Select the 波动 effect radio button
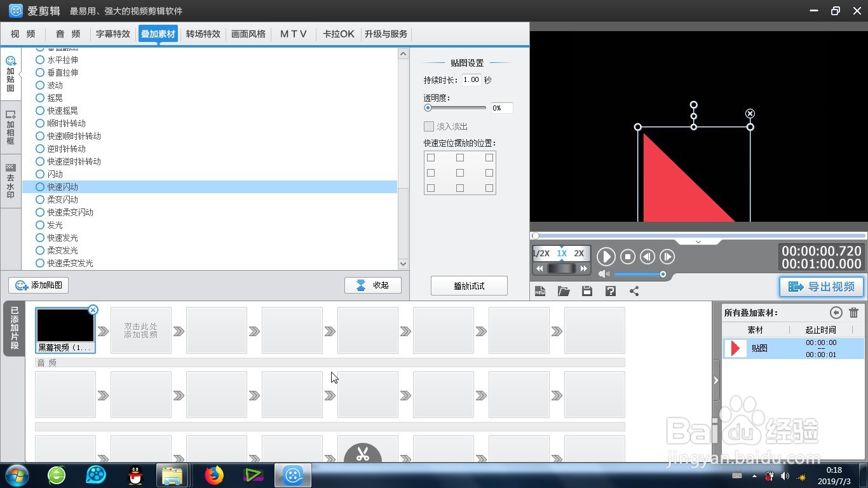This screenshot has width=868, height=488. (39, 85)
